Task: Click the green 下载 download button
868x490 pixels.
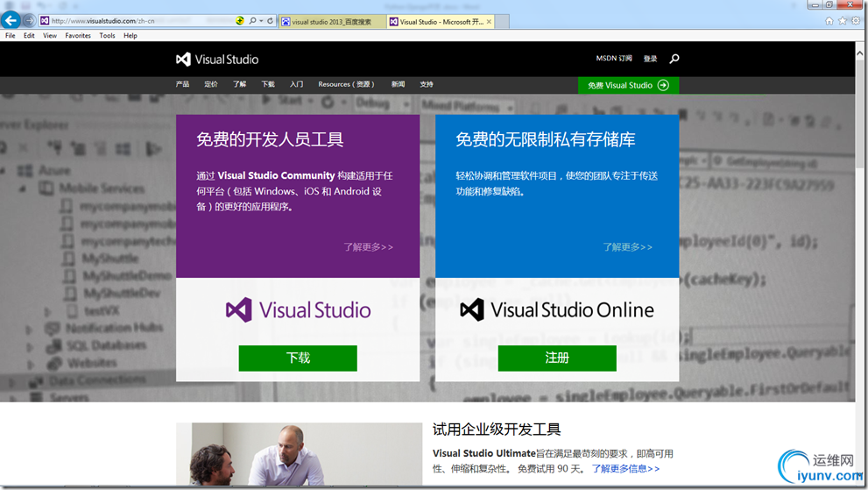Action: click(298, 358)
